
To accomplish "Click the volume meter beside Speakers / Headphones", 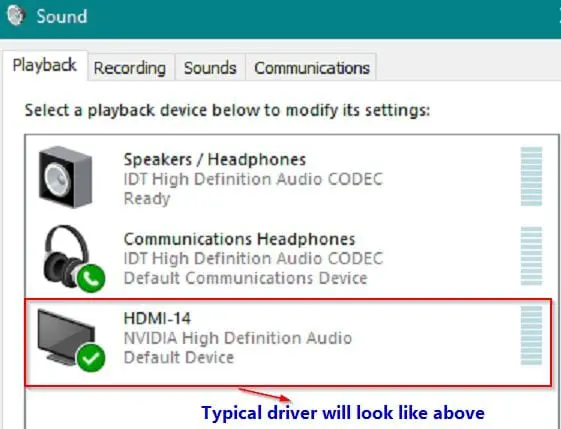I will click(531, 176).
